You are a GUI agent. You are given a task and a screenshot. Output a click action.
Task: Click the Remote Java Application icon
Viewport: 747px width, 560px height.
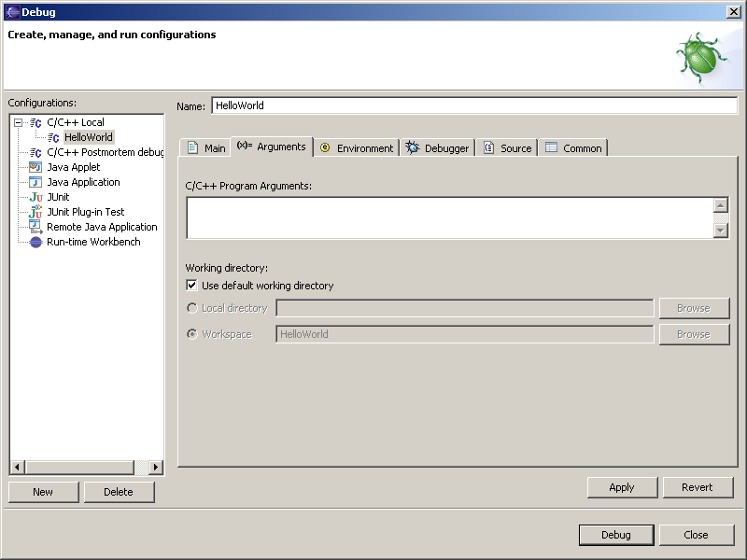(x=35, y=227)
